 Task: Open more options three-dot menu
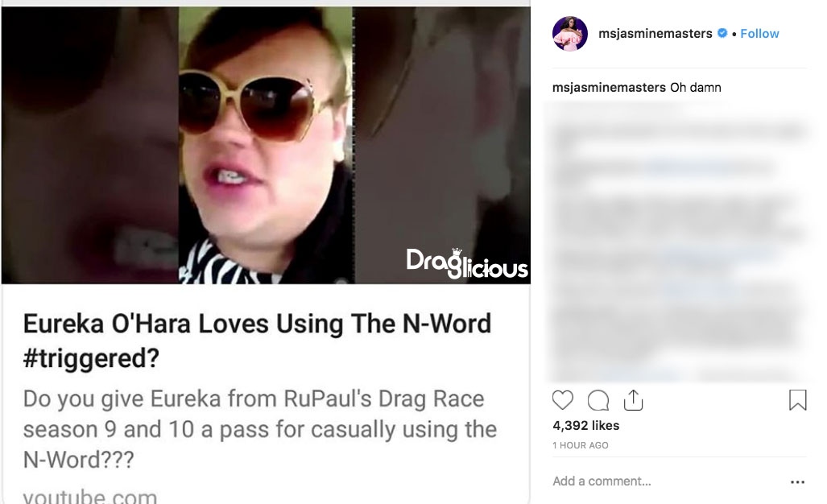point(797,481)
